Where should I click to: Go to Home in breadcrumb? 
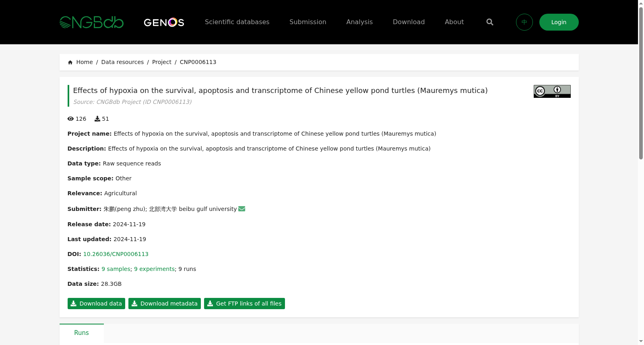click(x=85, y=62)
